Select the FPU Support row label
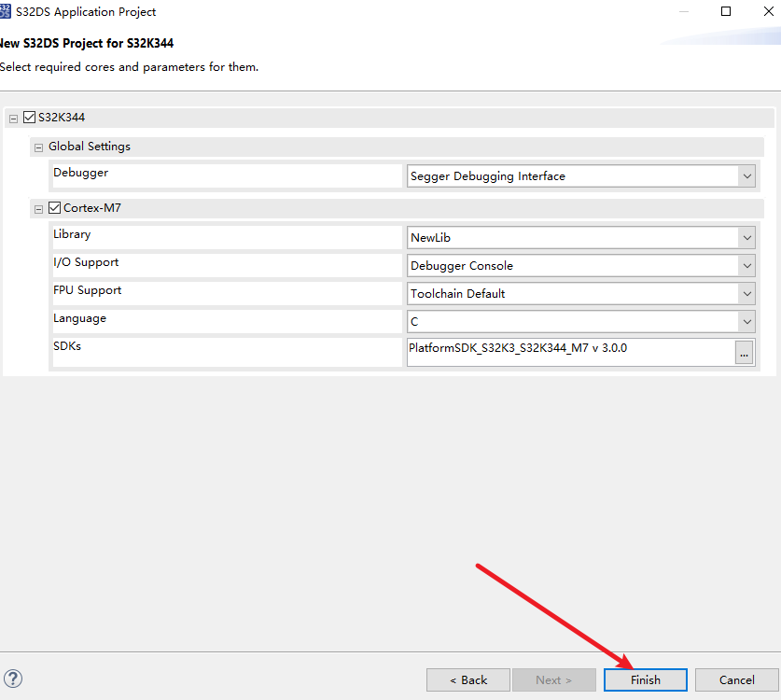 [87, 290]
